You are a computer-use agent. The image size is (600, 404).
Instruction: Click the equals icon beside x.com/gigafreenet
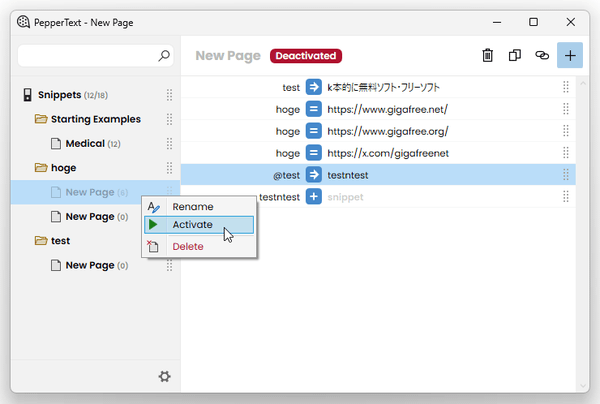(313, 153)
